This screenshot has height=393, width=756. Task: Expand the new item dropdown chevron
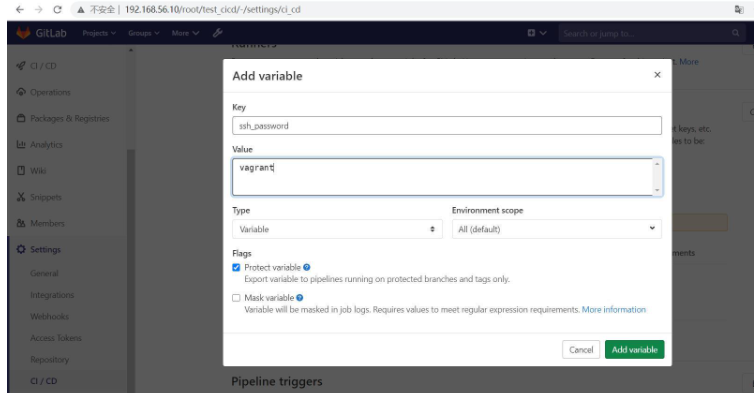pyautogui.click(x=543, y=33)
